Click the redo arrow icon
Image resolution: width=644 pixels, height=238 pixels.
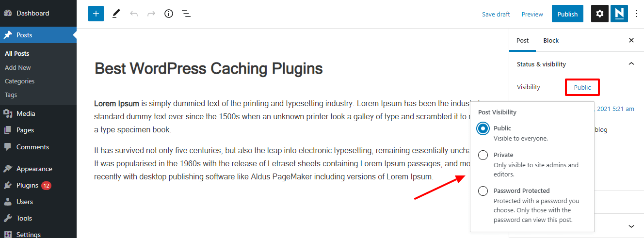(151, 14)
